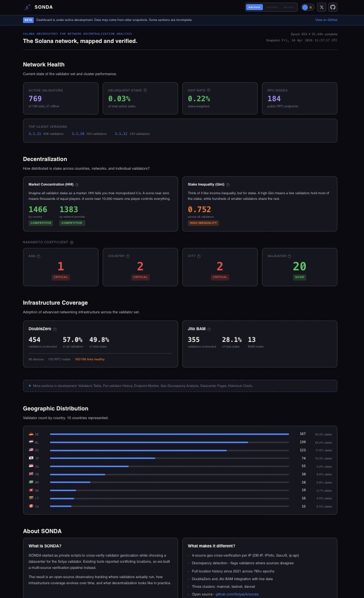Viewport: 364px width, 598px height.
Task: Click the JP flag icon
Action: click(x=31, y=458)
